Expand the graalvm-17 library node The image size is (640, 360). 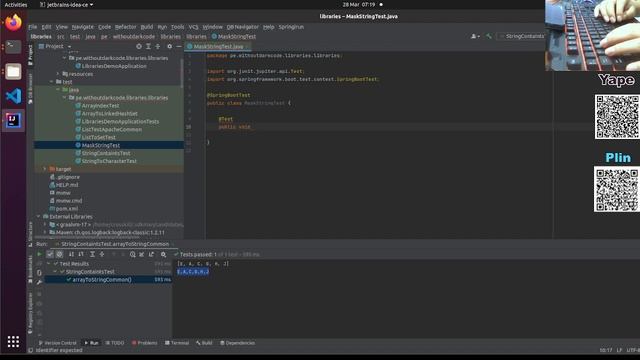[45, 224]
